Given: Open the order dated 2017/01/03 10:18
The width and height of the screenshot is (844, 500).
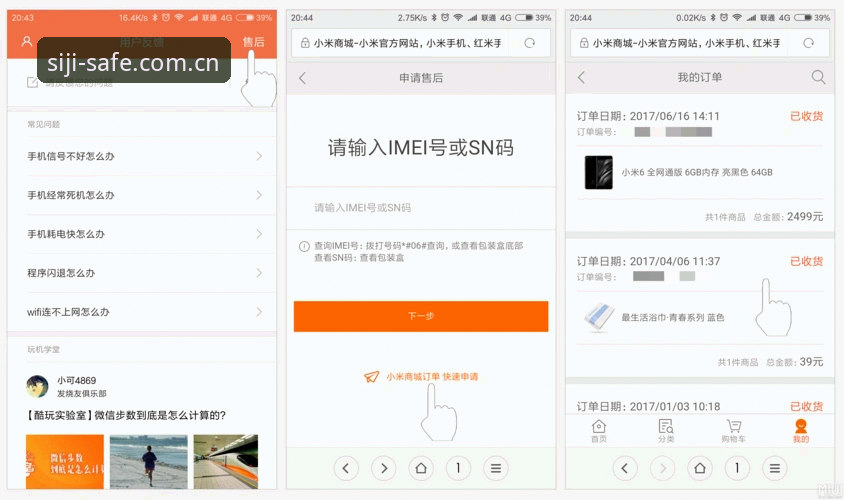Looking at the screenshot, I should point(648,407).
